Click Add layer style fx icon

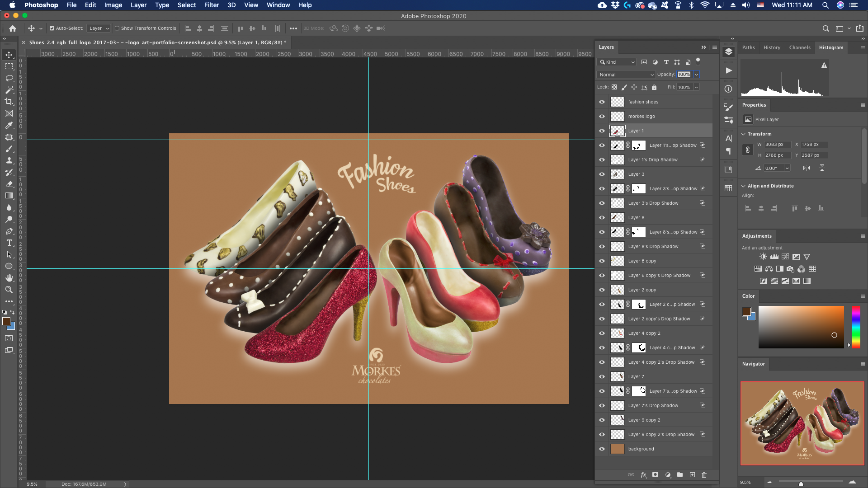(644, 475)
